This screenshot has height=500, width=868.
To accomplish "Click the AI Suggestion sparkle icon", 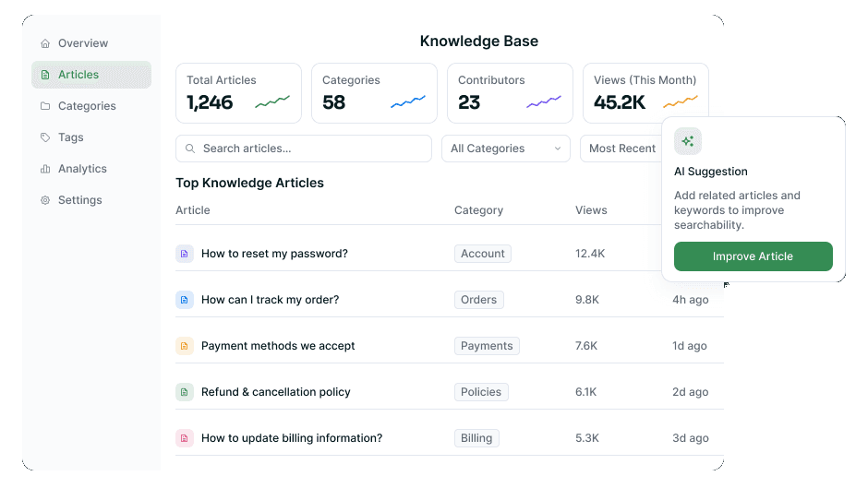I will (x=688, y=141).
